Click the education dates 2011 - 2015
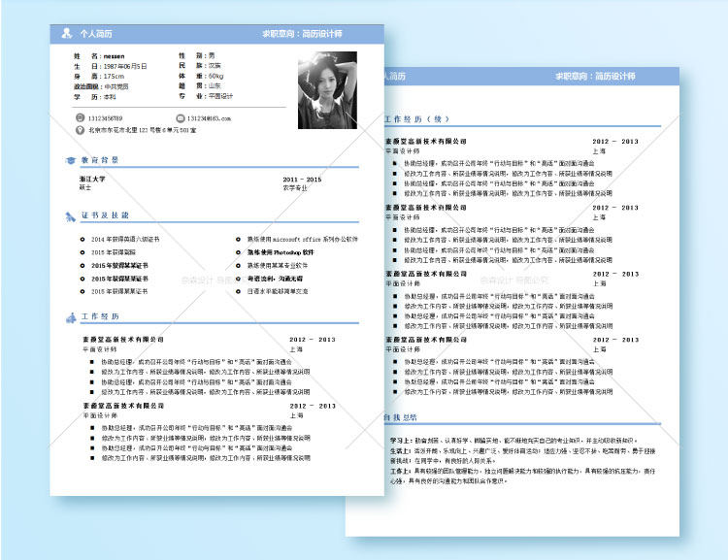Screen dimensions: 728x560 pyautogui.click(x=302, y=180)
